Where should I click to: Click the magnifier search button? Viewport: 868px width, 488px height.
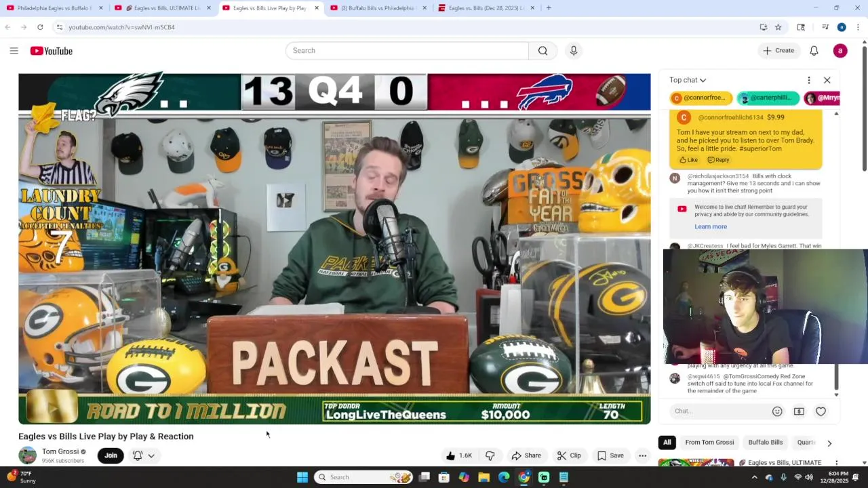tap(542, 51)
